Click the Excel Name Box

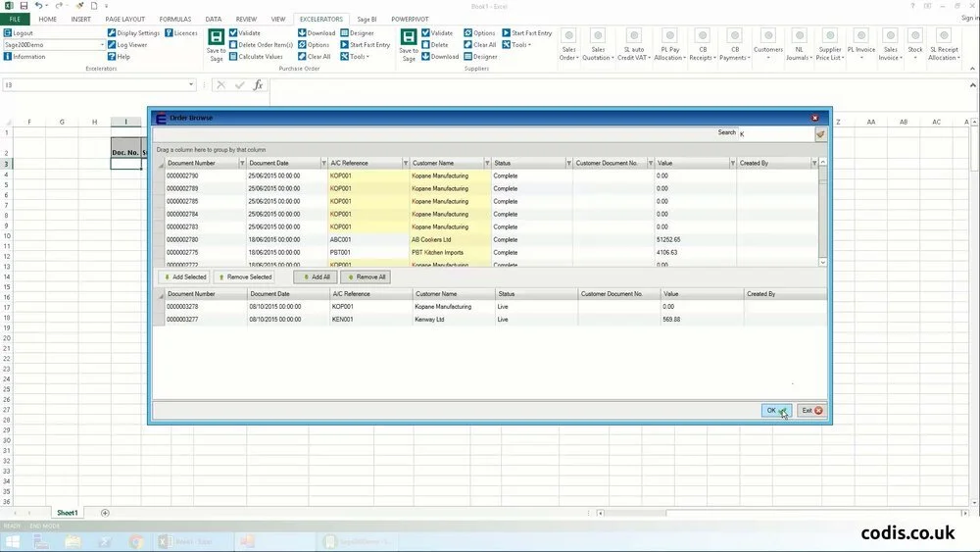pyautogui.click(x=99, y=85)
